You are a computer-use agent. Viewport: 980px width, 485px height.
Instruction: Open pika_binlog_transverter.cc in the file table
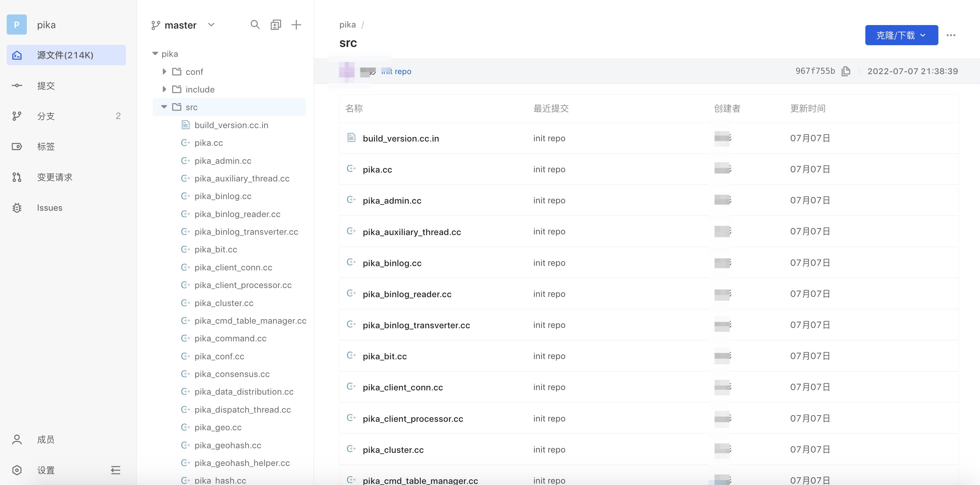tap(416, 325)
